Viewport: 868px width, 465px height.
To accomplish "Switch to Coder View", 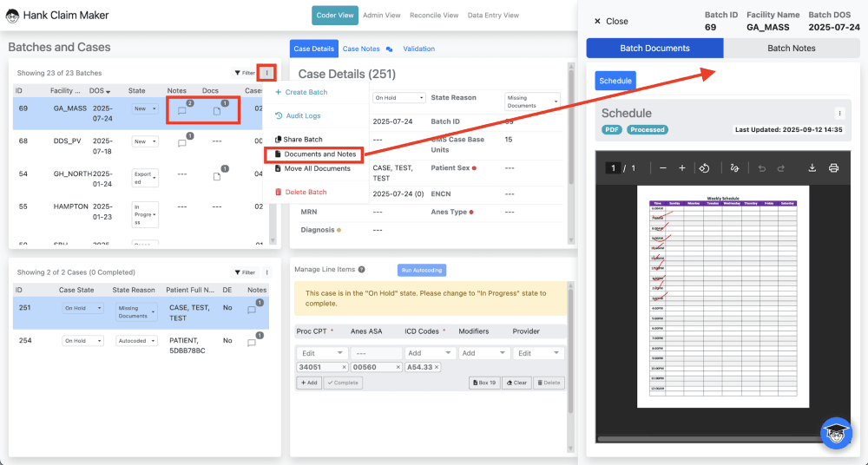I will [335, 16].
